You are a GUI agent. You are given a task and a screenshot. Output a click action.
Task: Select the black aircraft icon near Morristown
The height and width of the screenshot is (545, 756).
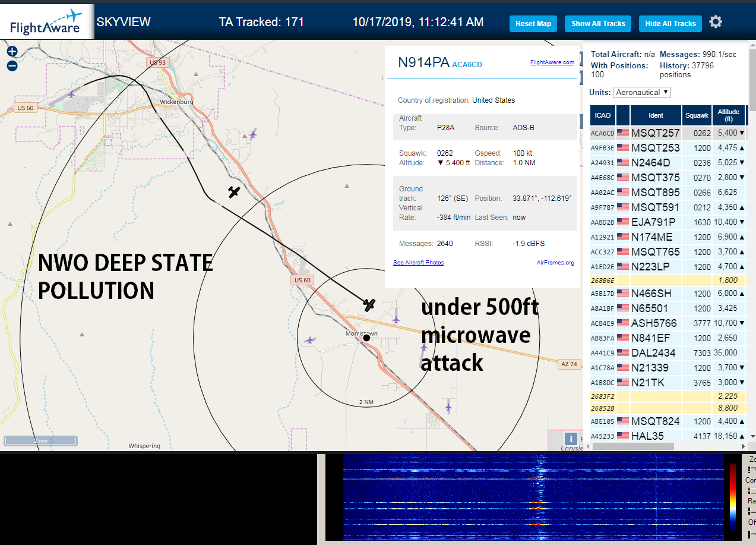(369, 305)
